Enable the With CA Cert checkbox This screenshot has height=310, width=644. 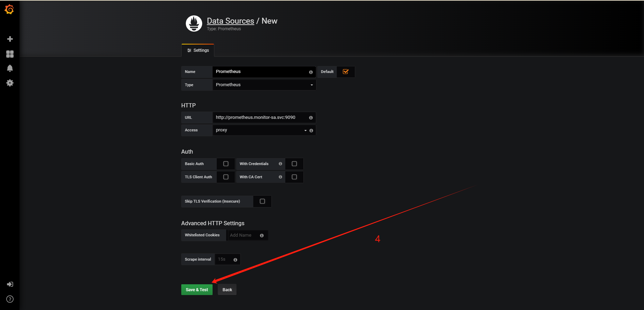[294, 177]
